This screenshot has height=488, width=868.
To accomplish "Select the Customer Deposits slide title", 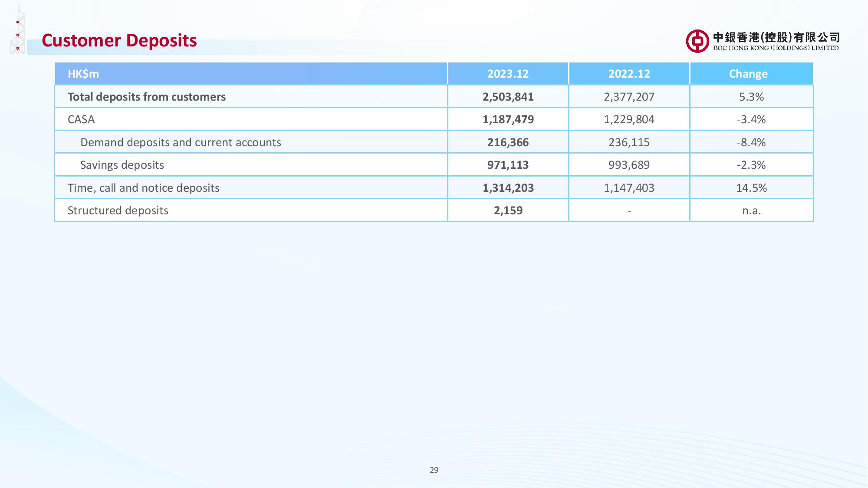I will (x=119, y=40).
